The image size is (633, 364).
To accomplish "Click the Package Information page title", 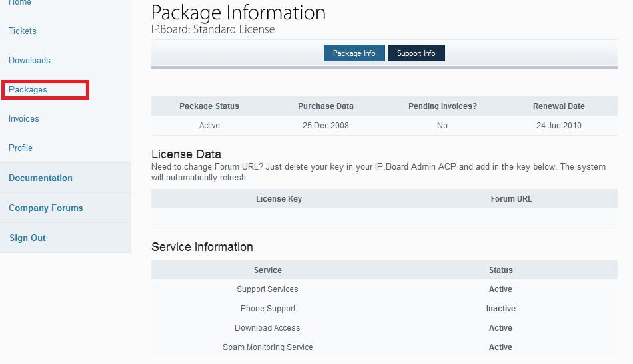I will (x=239, y=13).
